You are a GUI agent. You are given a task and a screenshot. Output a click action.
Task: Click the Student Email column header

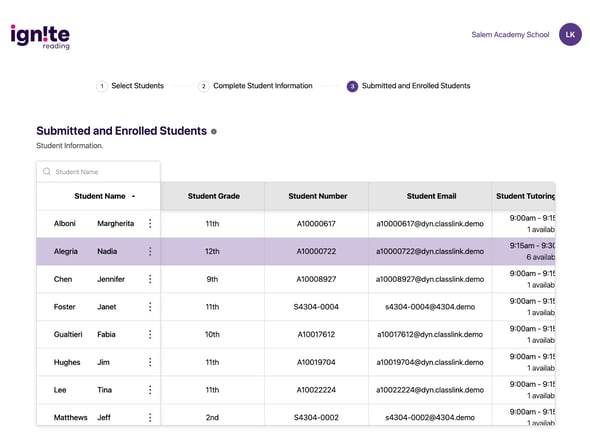(x=431, y=196)
